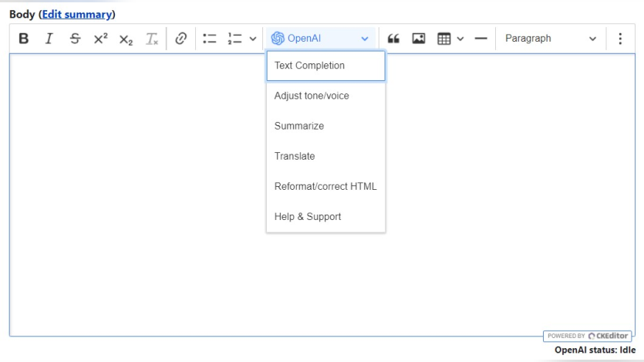Insert an image

tap(419, 39)
